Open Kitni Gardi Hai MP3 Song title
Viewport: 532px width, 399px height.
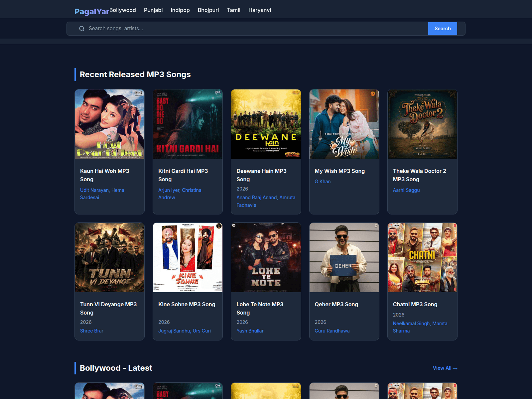(183, 175)
